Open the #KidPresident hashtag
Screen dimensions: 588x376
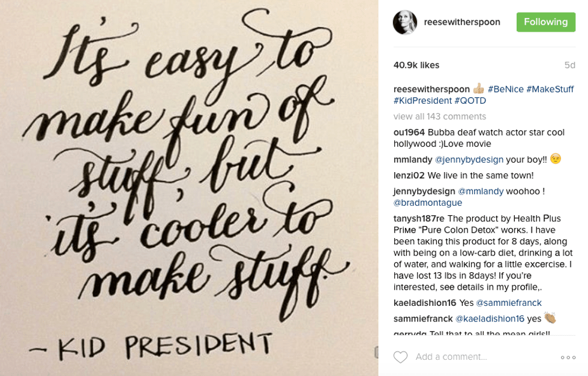point(422,101)
